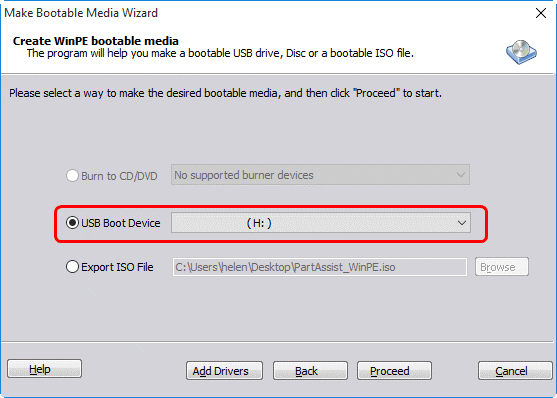Click the Browse button
This screenshot has width=557, height=398.
click(502, 267)
